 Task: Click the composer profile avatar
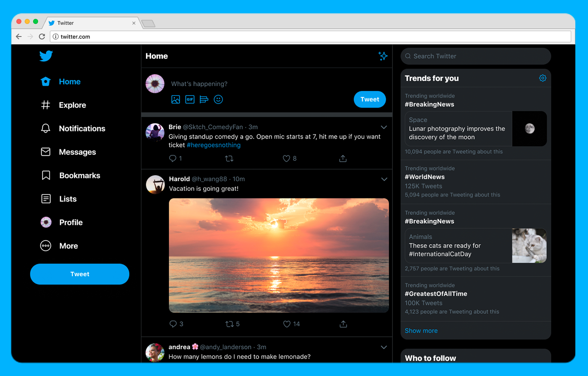pos(155,83)
